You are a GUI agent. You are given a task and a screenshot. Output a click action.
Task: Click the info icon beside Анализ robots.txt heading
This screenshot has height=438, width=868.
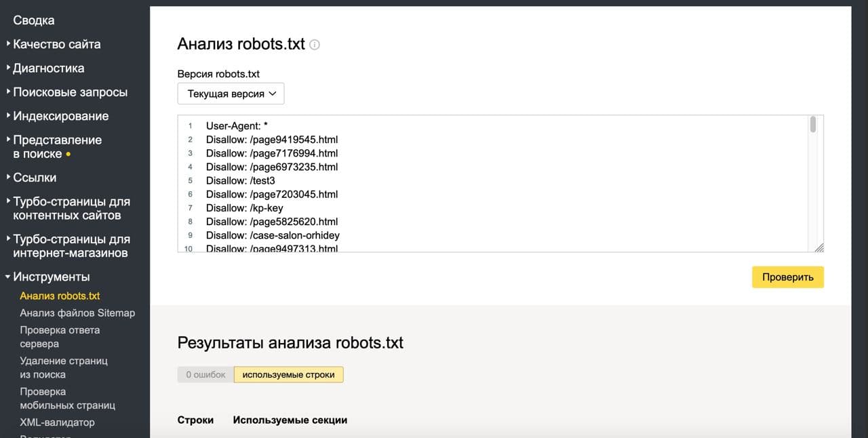click(x=315, y=45)
